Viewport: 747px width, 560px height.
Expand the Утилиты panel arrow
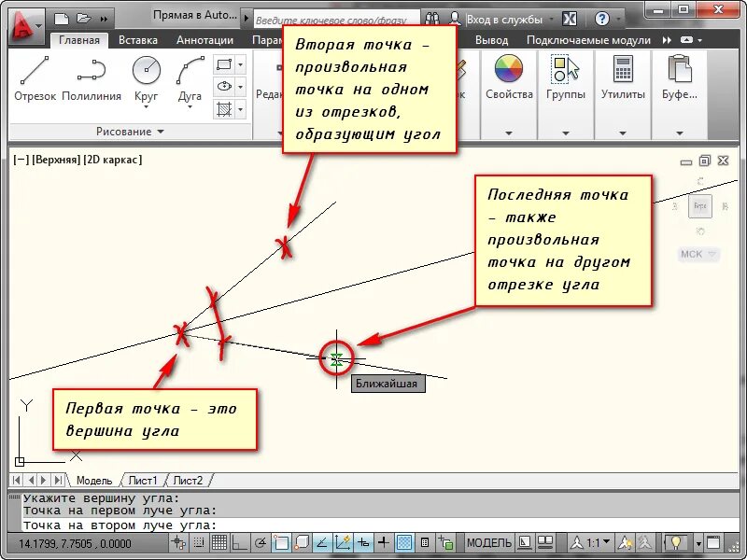point(623,133)
